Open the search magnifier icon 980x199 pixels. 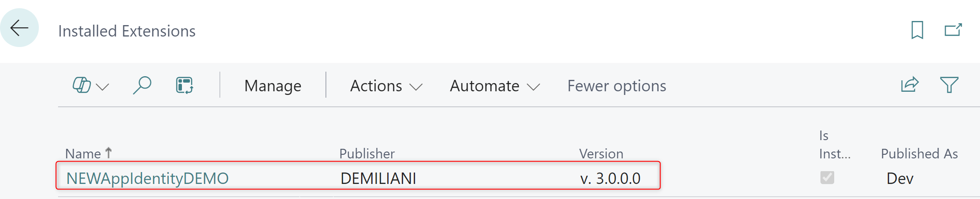[142, 85]
